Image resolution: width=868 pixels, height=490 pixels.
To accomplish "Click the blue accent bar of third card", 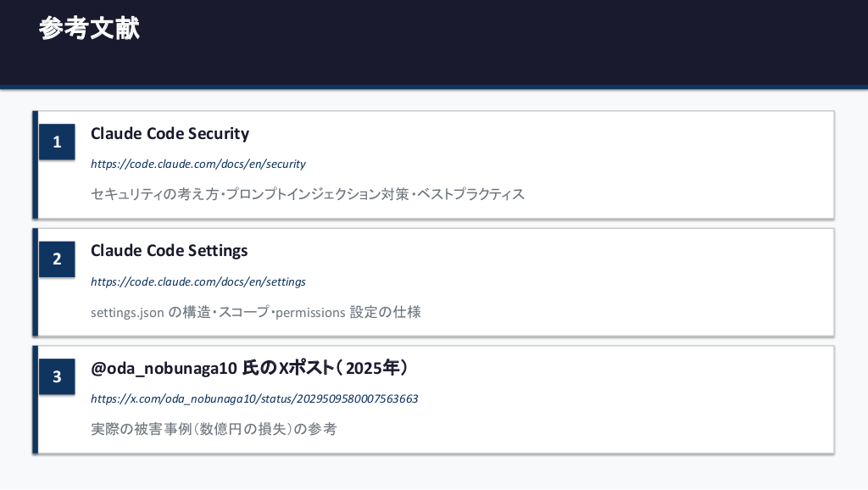I will pos(36,399).
